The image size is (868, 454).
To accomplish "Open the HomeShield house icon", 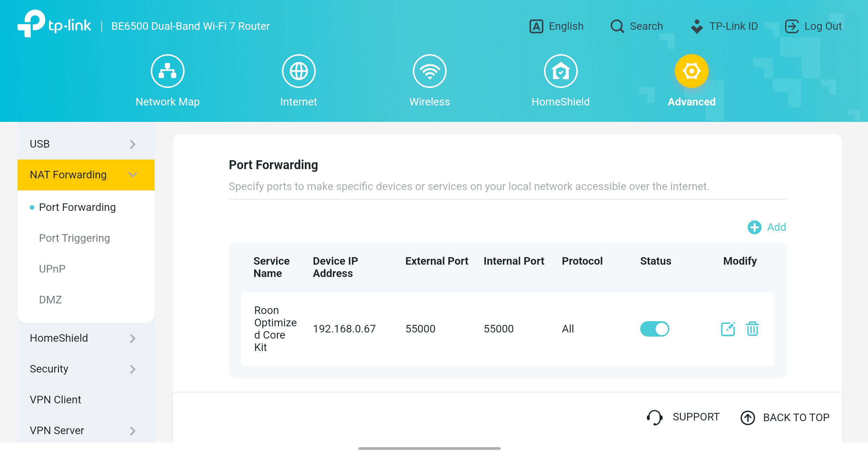I will tap(561, 71).
